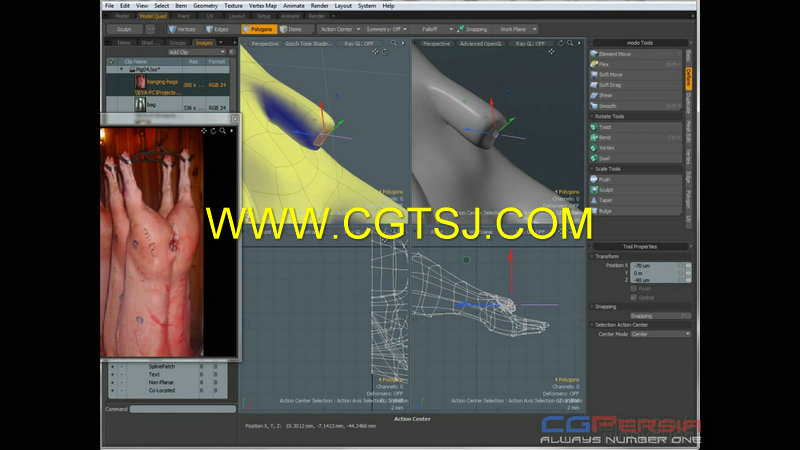Toggle the Snapping button in toolbar
This screenshot has width=800, height=450.
point(473,29)
